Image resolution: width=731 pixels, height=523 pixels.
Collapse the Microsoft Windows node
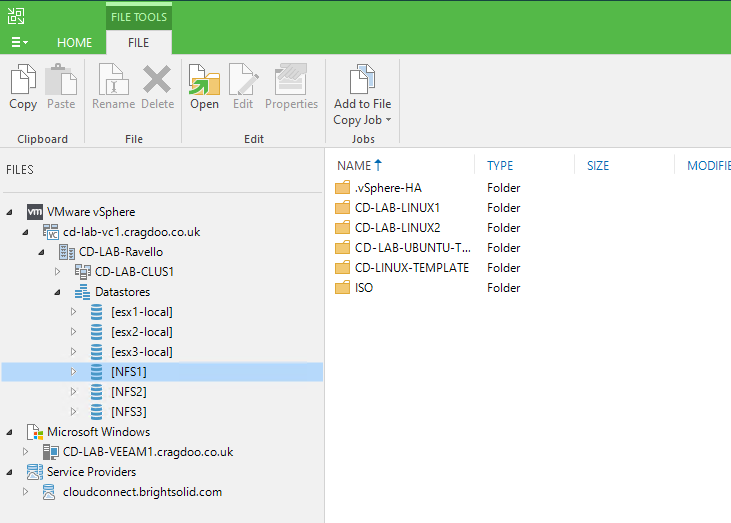(x=9, y=433)
